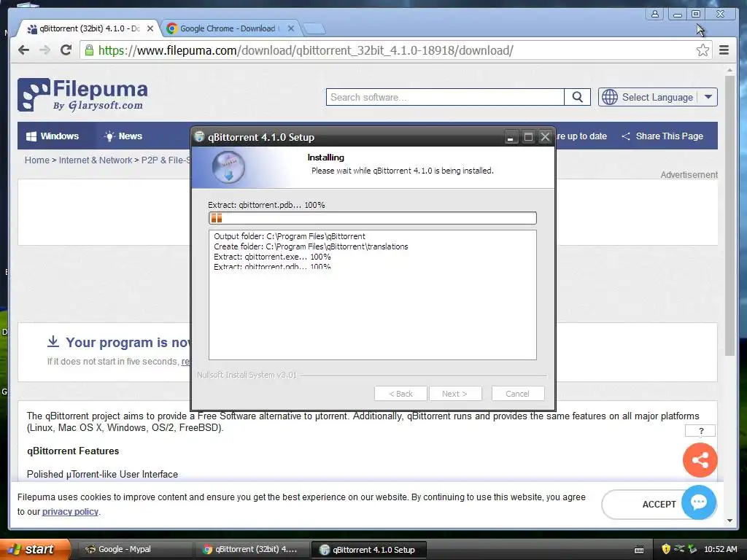Open the Windows Start menu
This screenshot has height=560, width=747.
(35, 549)
